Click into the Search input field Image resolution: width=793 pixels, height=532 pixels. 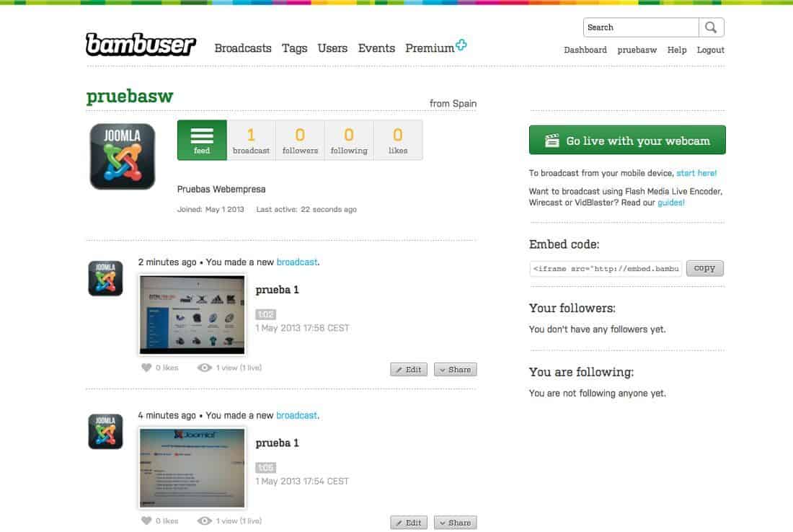pos(641,27)
